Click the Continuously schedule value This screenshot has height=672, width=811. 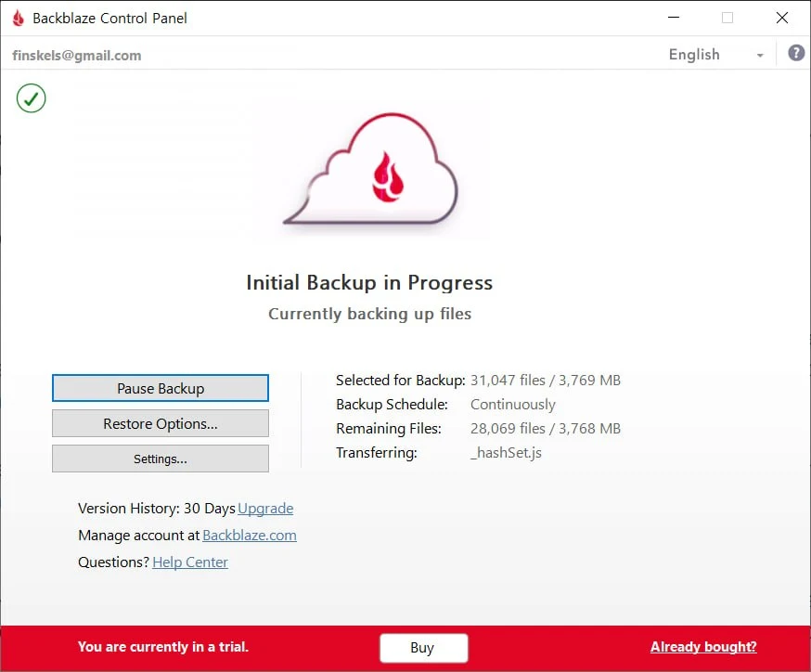click(512, 405)
